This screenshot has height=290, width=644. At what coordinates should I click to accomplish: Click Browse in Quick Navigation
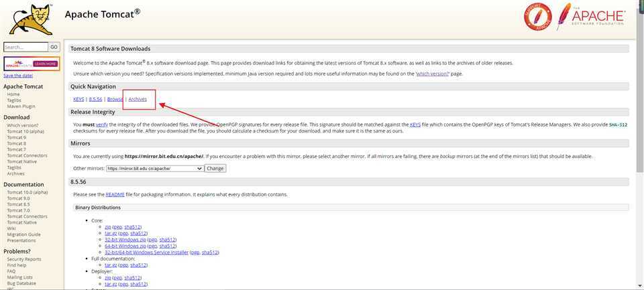115,99
